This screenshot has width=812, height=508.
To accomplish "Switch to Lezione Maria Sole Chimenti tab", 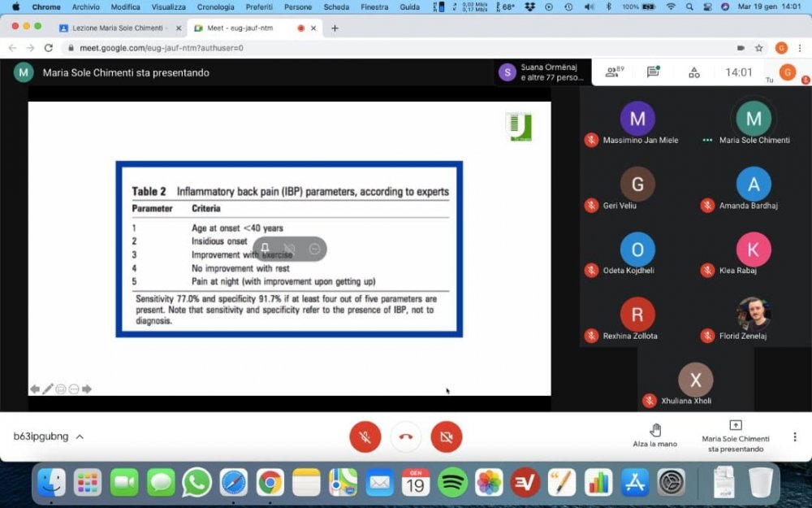I will [120, 28].
